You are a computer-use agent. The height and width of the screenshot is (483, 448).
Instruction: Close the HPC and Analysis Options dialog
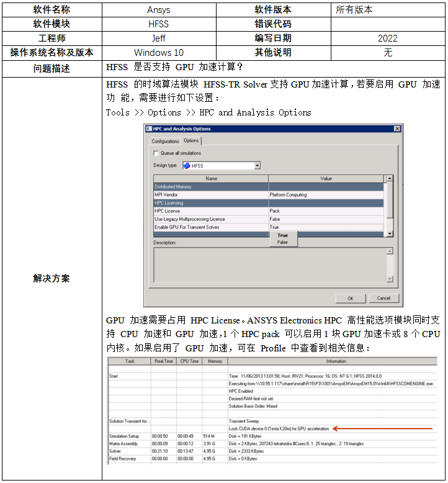(397, 129)
